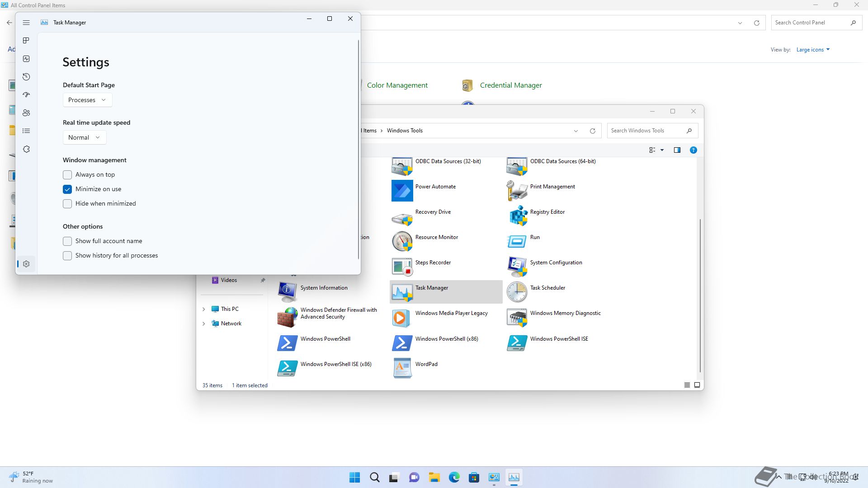Click Task Manager settings vertical scrollbar
This screenshot has width=868, height=488.
359,149
